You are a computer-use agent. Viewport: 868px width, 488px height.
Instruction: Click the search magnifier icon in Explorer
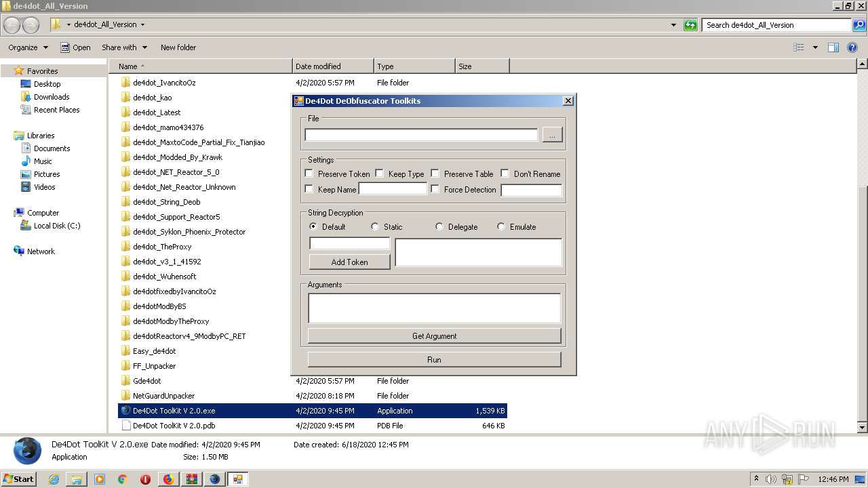click(859, 25)
